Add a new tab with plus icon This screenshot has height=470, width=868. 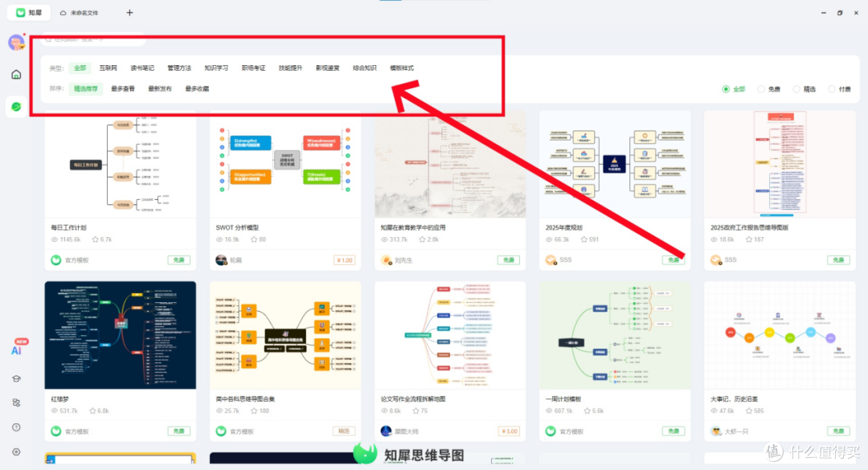[x=129, y=13]
